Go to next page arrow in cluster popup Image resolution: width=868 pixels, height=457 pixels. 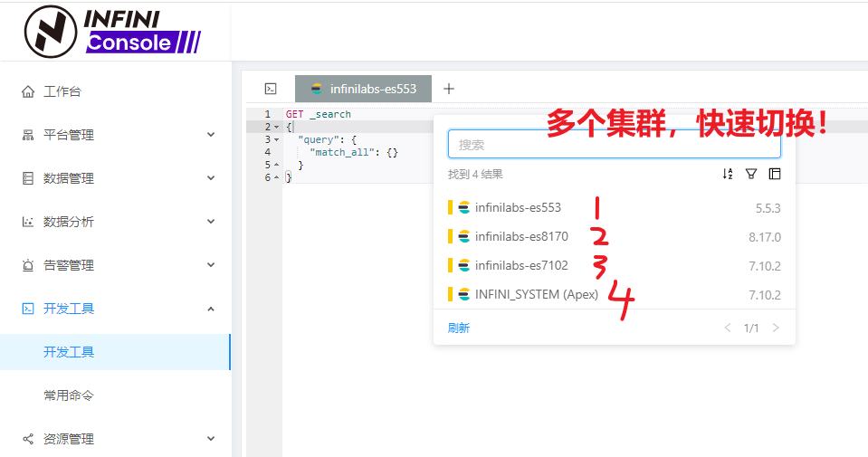[776, 328]
